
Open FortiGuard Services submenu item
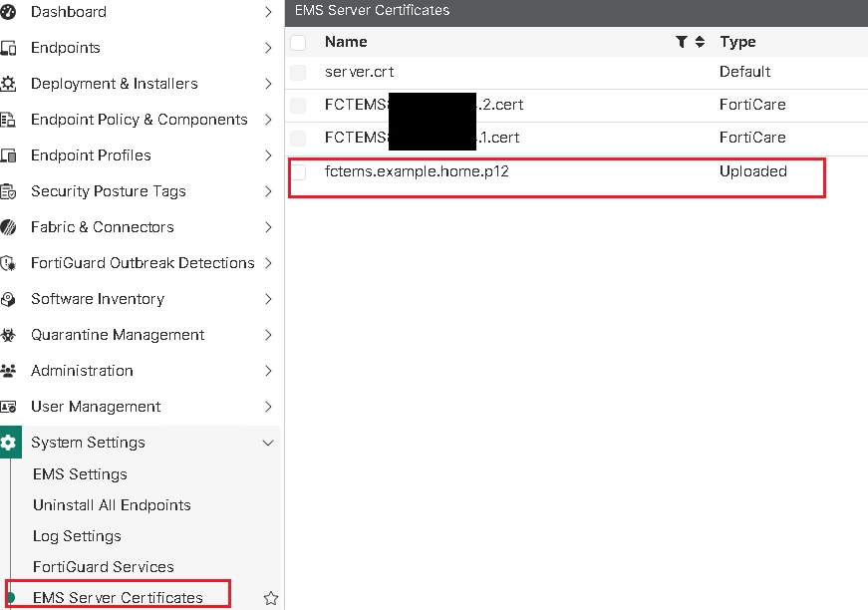pyautogui.click(x=104, y=567)
